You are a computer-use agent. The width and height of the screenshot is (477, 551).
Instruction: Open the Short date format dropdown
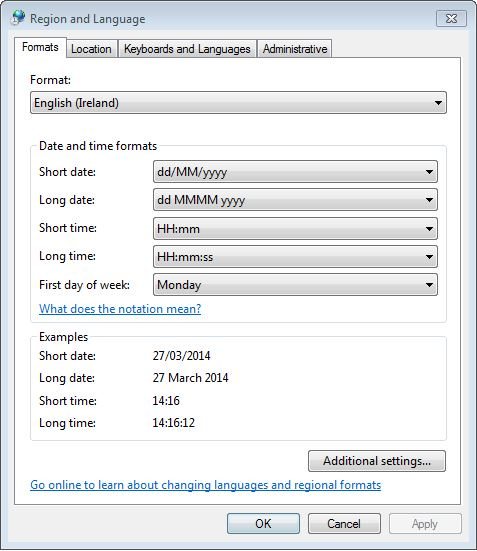click(x=295, y=172)
